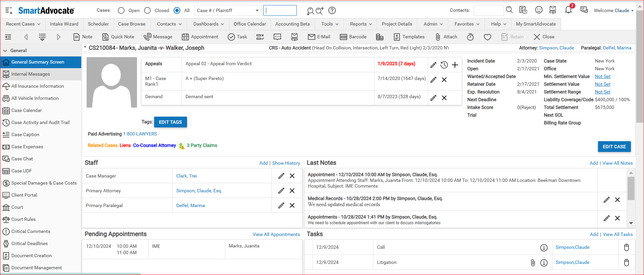Image resolution: width=644 pixels, height=275 pixels.
Task: Open Show History for Staff
Action: point(286,163)
